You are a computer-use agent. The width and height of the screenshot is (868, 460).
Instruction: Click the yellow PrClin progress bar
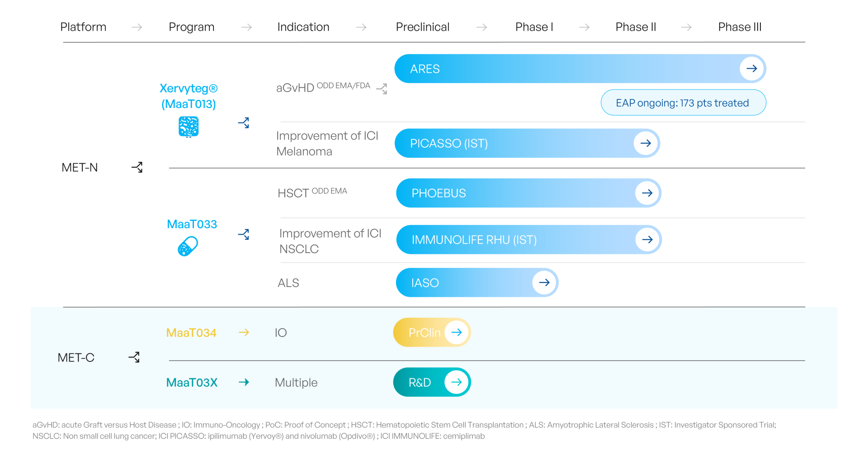[420, 333]
